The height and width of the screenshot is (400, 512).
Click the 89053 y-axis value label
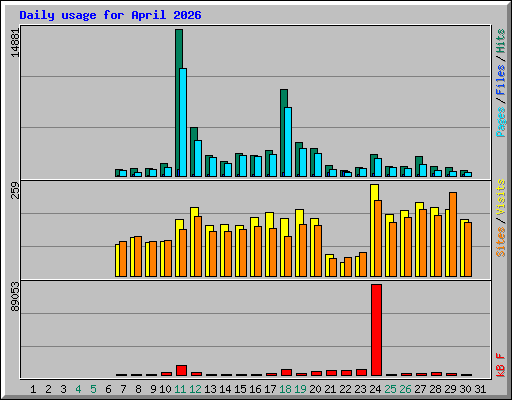tap(15, 297)
